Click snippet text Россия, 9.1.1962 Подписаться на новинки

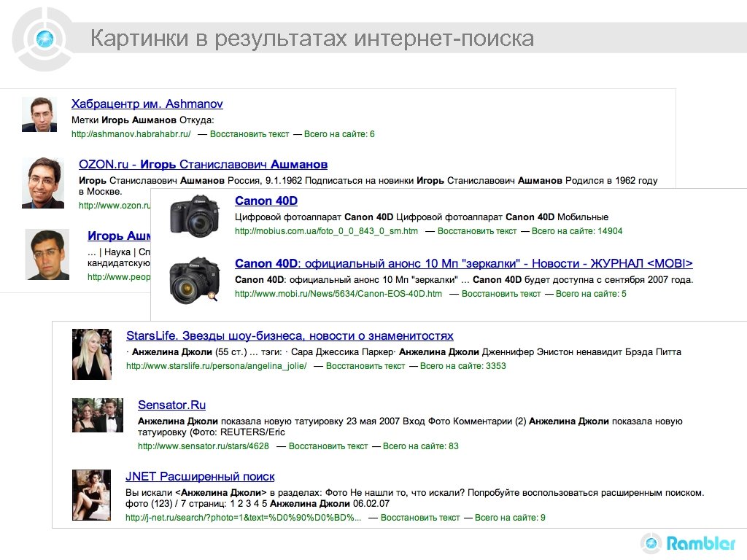[320, 181]
